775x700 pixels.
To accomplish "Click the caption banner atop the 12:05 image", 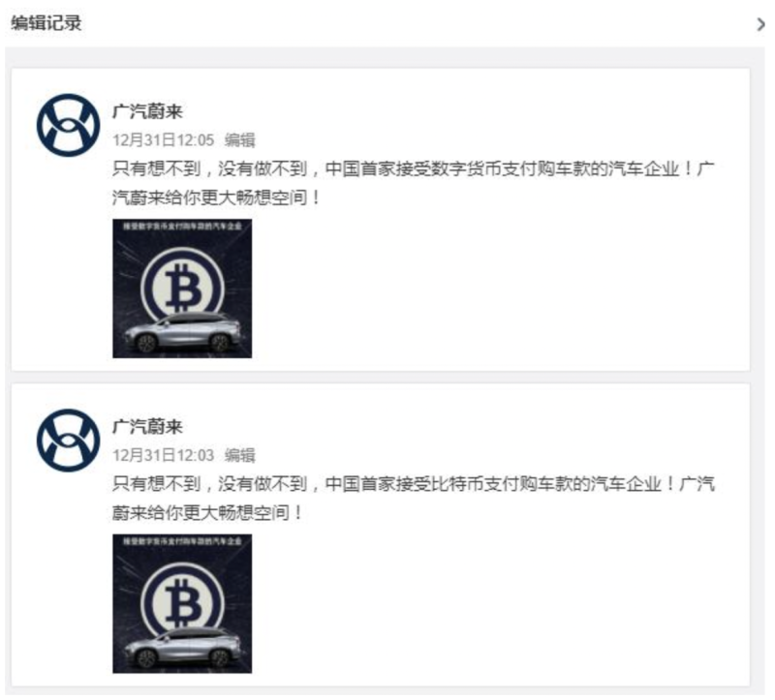I will tap(182, 227).
